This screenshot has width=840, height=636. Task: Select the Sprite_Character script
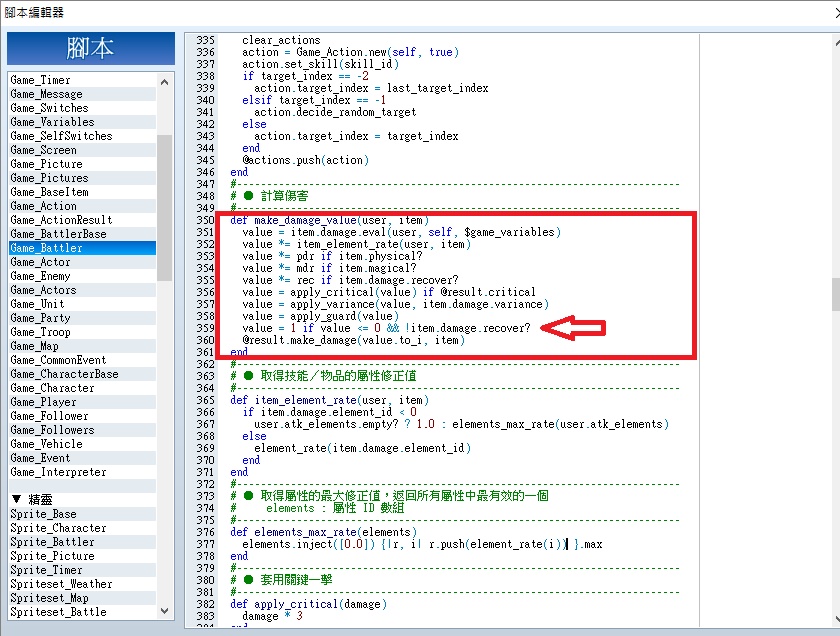(82, 528)
